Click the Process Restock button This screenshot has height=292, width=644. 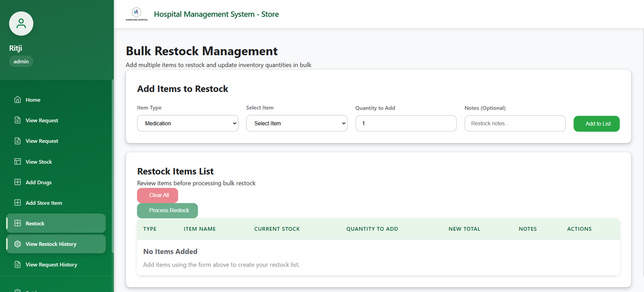click(x=167, y=211)
